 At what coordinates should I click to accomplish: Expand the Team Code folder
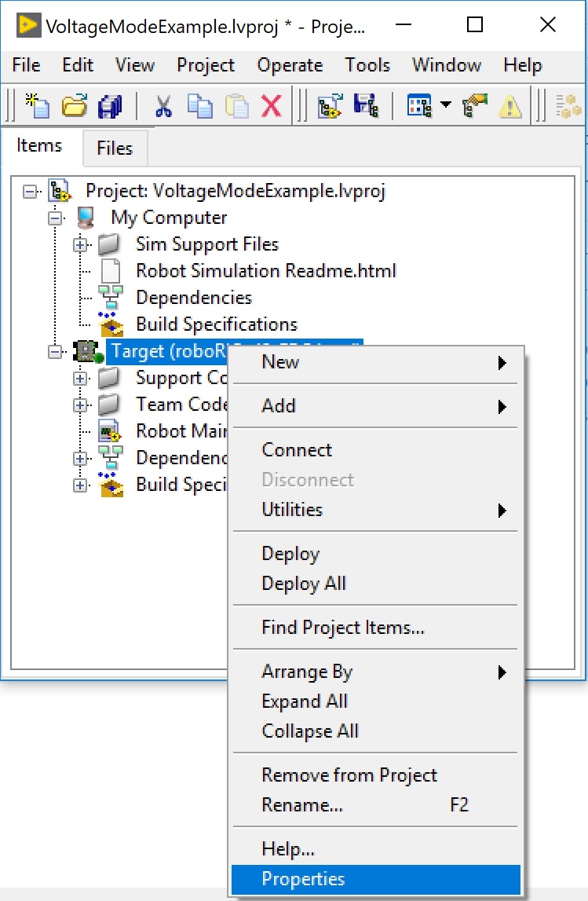[x=81, y=405]
